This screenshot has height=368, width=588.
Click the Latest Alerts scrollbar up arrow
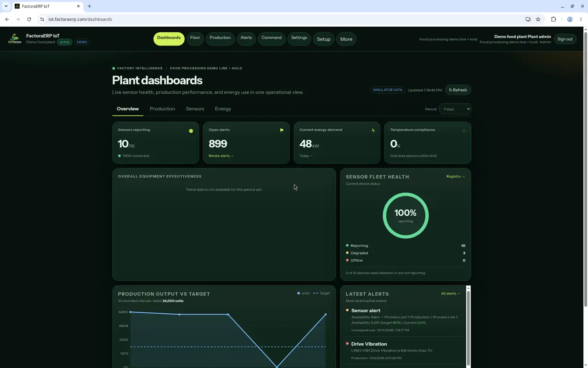click(x=469, y=288)
